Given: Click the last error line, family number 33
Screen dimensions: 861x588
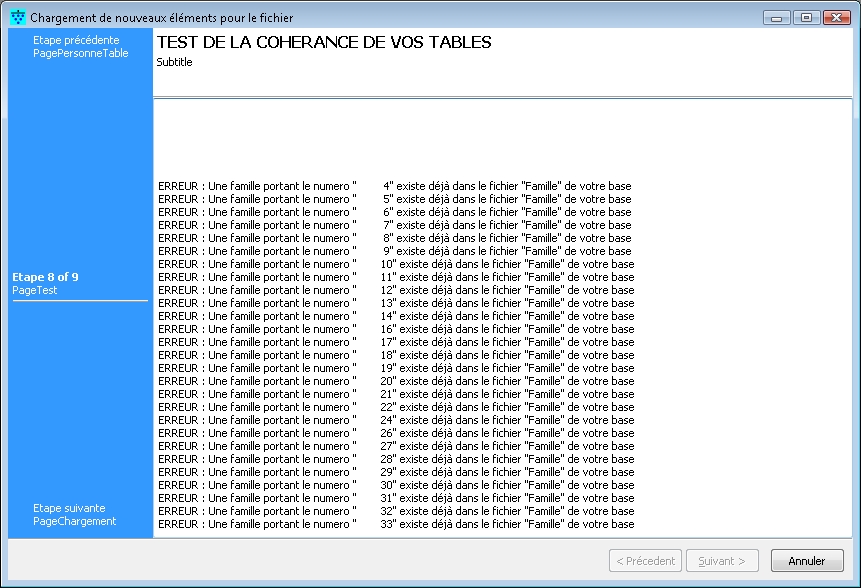Looking at the screenshot, I should tap(394, 524).
